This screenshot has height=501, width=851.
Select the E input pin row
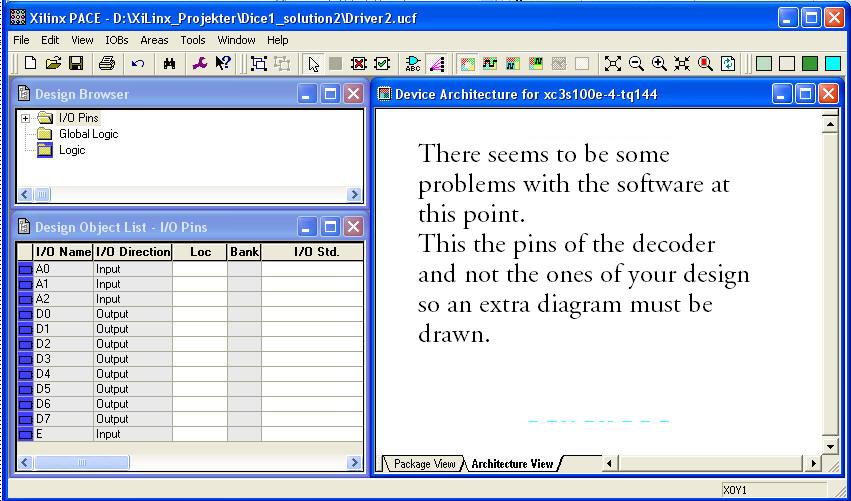coord(190,434)
